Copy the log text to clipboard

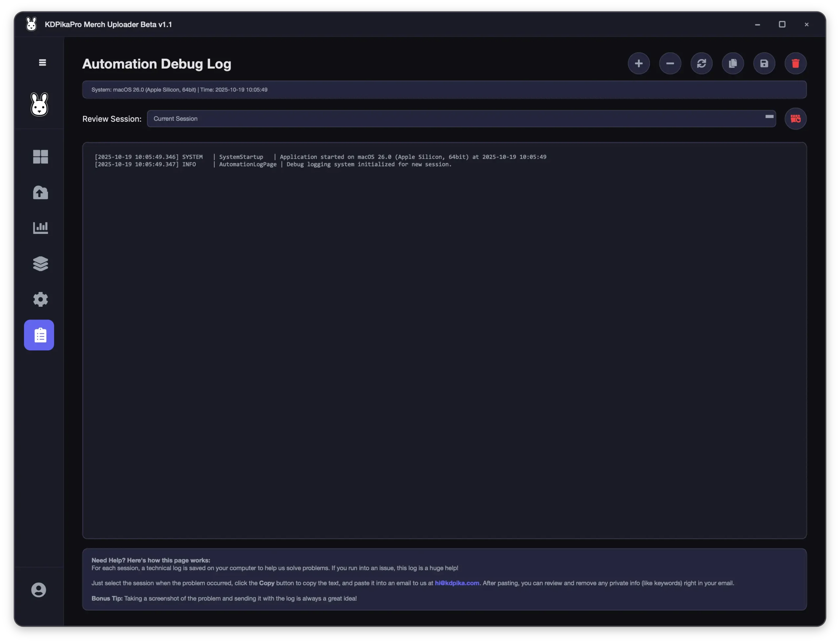pos(732,64)
